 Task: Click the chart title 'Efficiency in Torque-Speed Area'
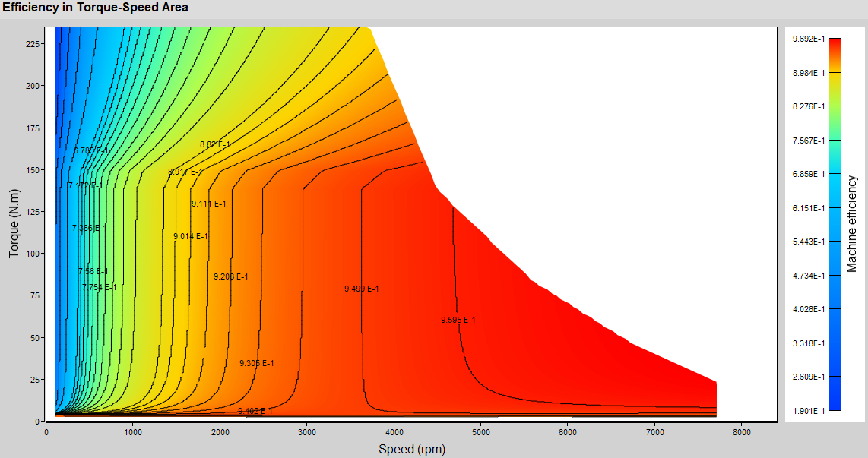[95, 8]
